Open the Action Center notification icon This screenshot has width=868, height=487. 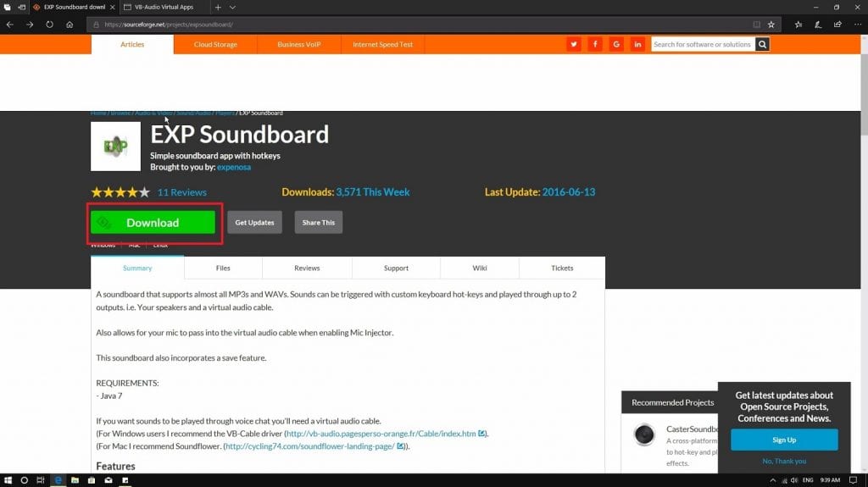click(x=853, y=480)
